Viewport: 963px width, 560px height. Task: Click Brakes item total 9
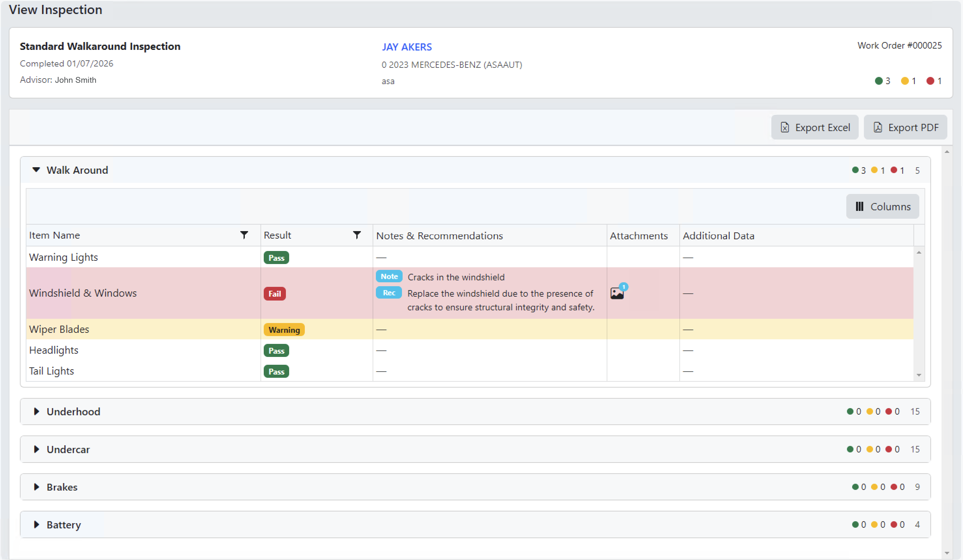click(x=917, y=487)
